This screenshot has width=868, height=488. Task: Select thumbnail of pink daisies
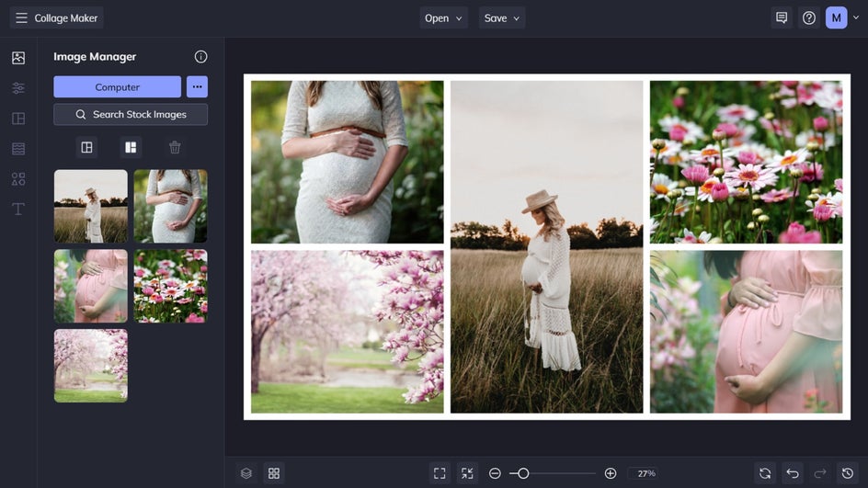pyautogui.click(x=170, y=286)
